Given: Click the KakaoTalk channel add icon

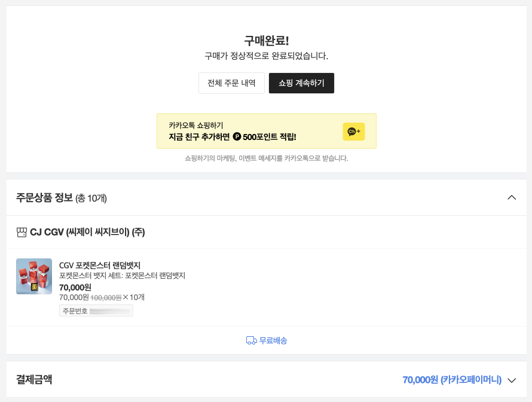Looking at the screenshot, I should [353, 132].
